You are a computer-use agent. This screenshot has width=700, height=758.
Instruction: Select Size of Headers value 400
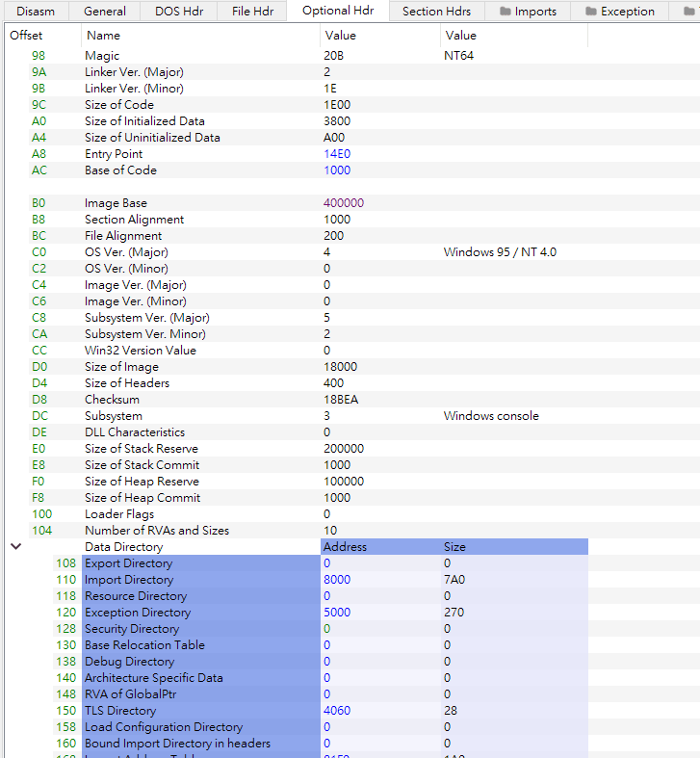click(x=333, y=383)
